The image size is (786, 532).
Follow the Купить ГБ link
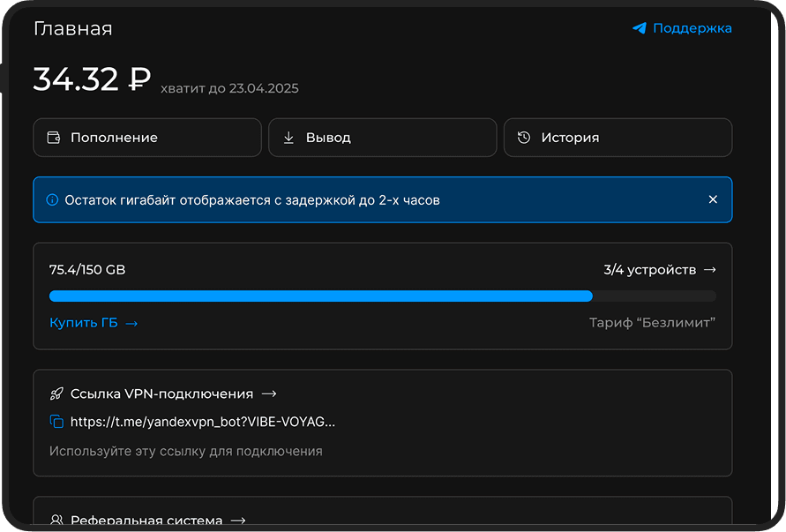pos(94,323)
